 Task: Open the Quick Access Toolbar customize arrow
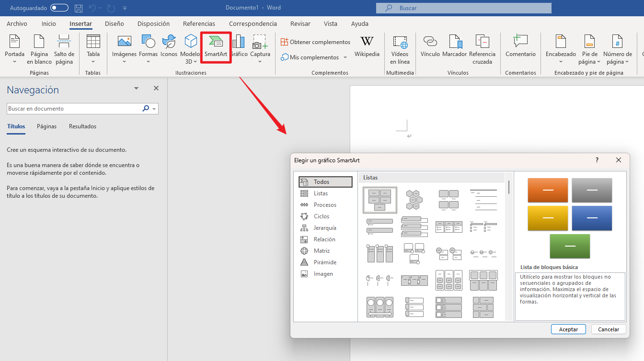(125, 8)
